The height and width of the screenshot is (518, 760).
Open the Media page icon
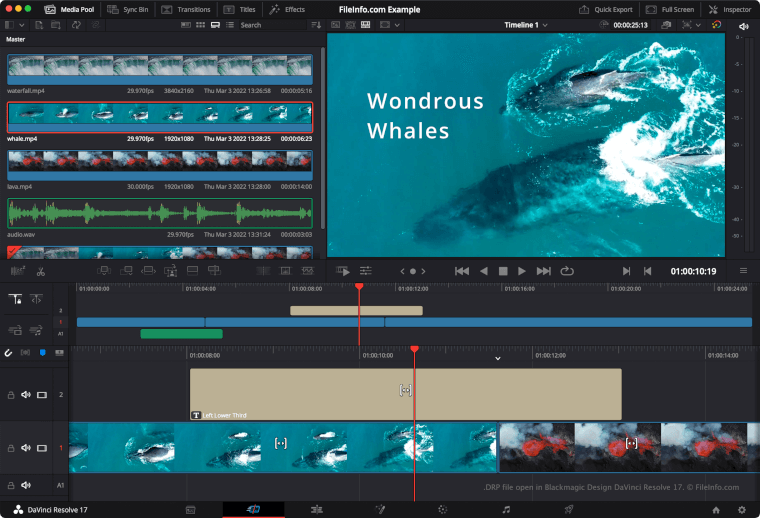pos(189,509)
